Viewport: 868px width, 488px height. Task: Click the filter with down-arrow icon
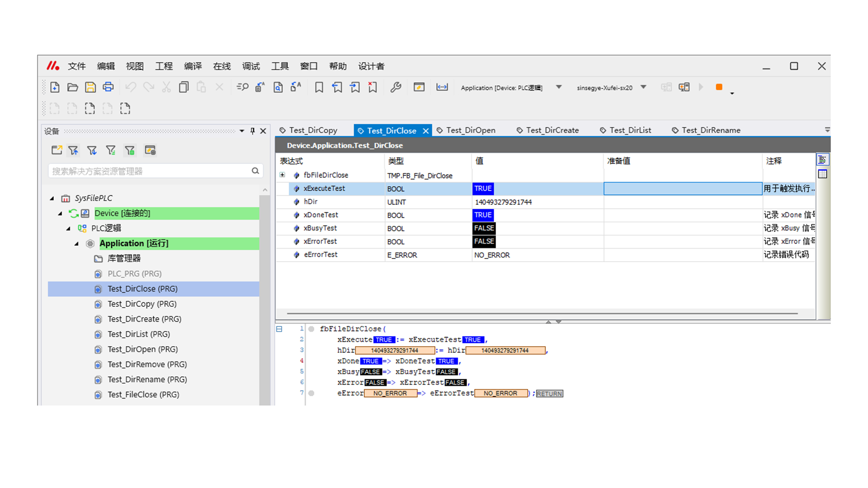coord(92,150)
